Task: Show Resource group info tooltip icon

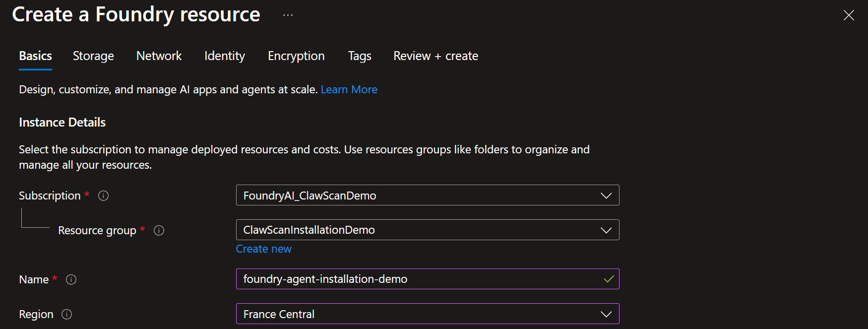Action: click(159, 230)
